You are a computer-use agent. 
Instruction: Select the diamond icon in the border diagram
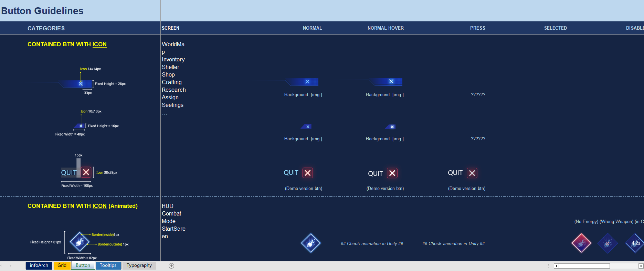(80, 241)
